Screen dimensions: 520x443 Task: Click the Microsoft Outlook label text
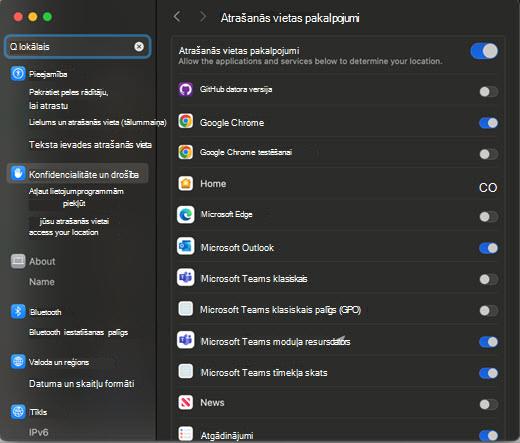(x=237, y=248)
